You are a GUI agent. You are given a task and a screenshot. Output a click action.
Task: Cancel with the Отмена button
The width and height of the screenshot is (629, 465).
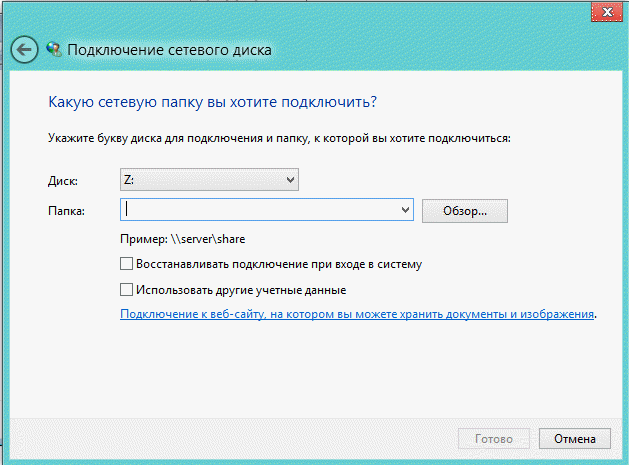point(574,439)
